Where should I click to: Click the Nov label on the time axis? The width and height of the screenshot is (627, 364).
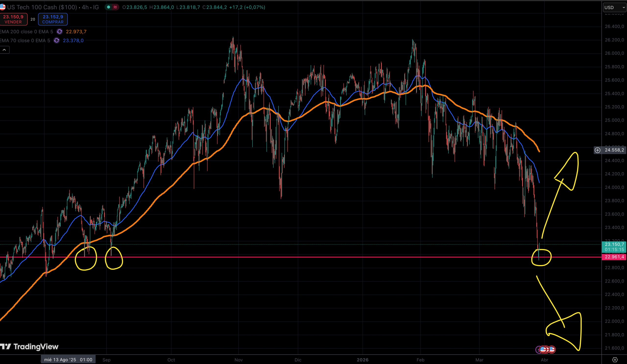[239, 360]
